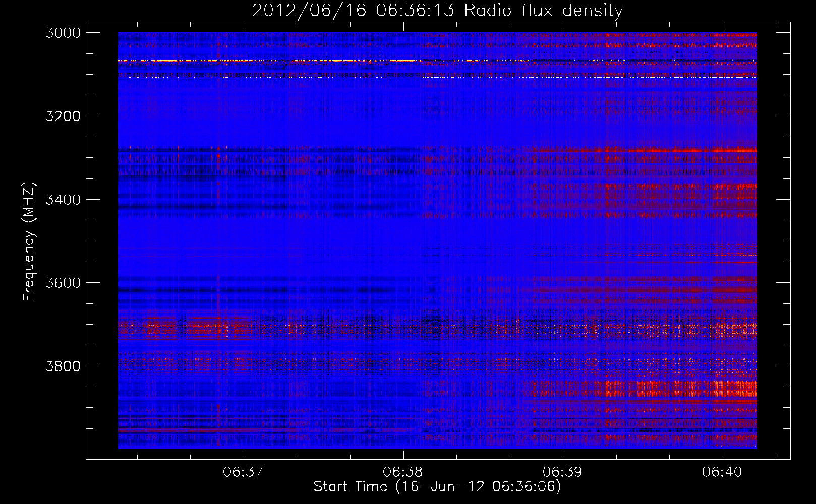Select the 06:40 time tick label
816x504 pixels.
coord(722,472)
